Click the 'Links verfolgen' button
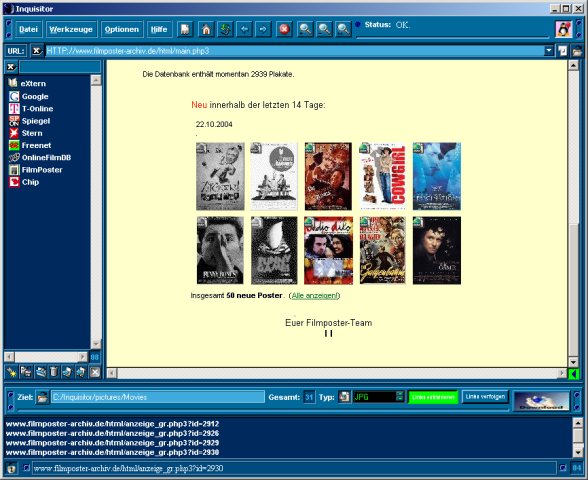 click(485, 396)
